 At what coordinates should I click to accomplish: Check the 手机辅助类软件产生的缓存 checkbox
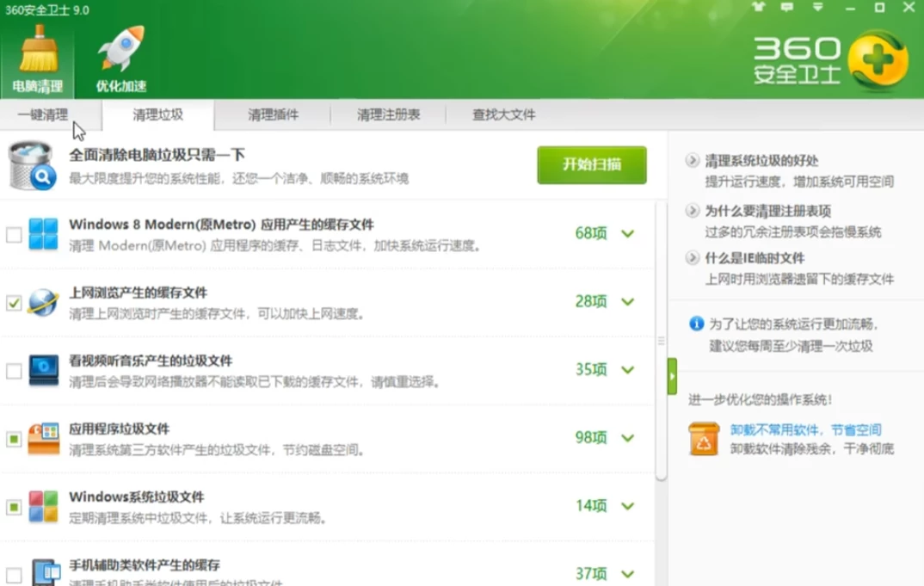click(14, 575)
